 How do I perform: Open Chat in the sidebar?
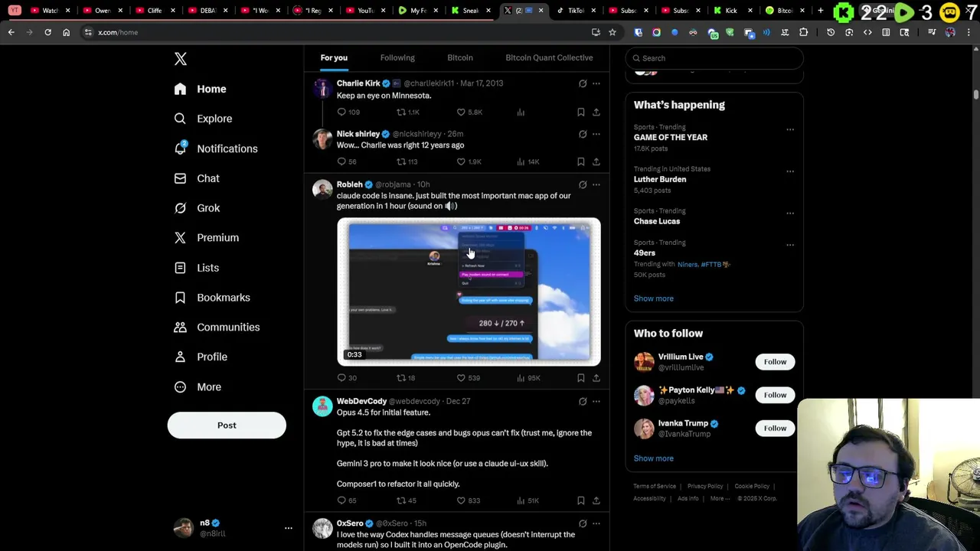click(x=197, y=178)
